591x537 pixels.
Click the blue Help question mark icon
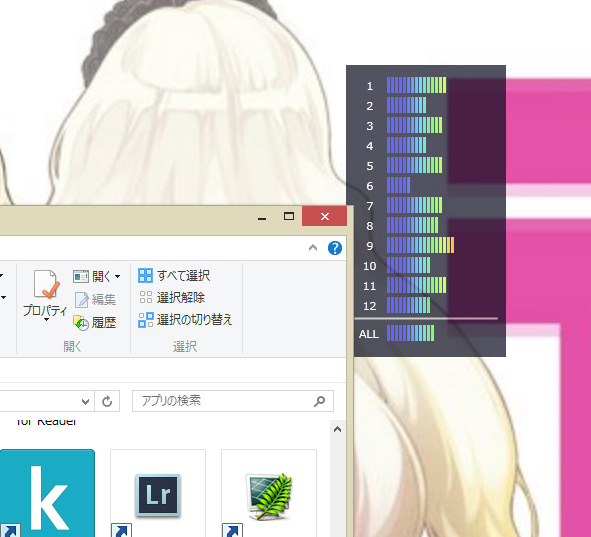tap(335, 248)
